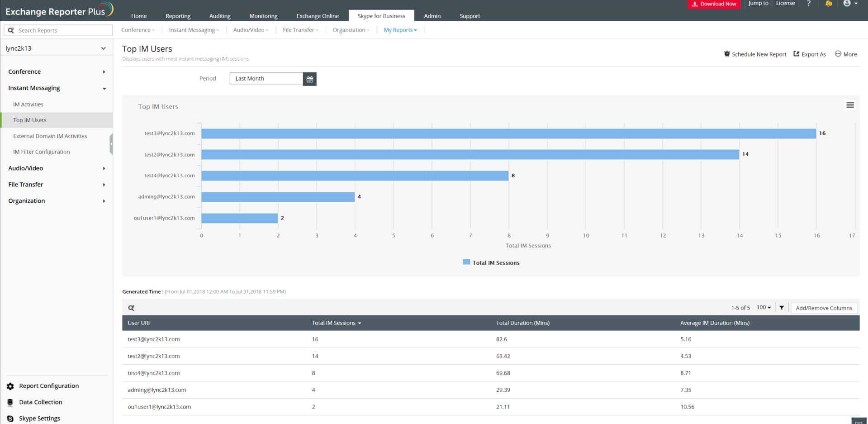Click inside the Search Reports field
868x424 pixels.
point(58,30)
